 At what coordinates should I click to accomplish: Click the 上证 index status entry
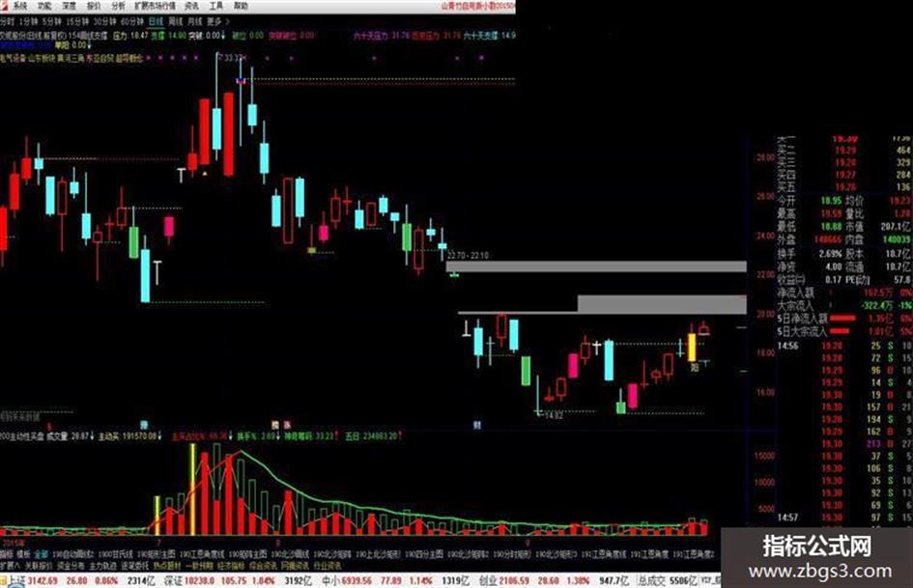81,581
